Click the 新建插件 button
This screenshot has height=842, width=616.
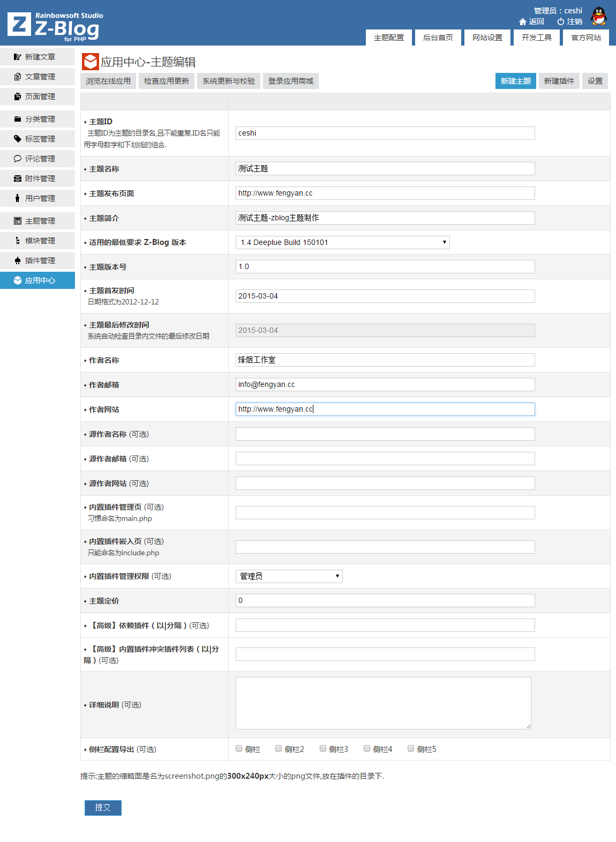(559, 81)
